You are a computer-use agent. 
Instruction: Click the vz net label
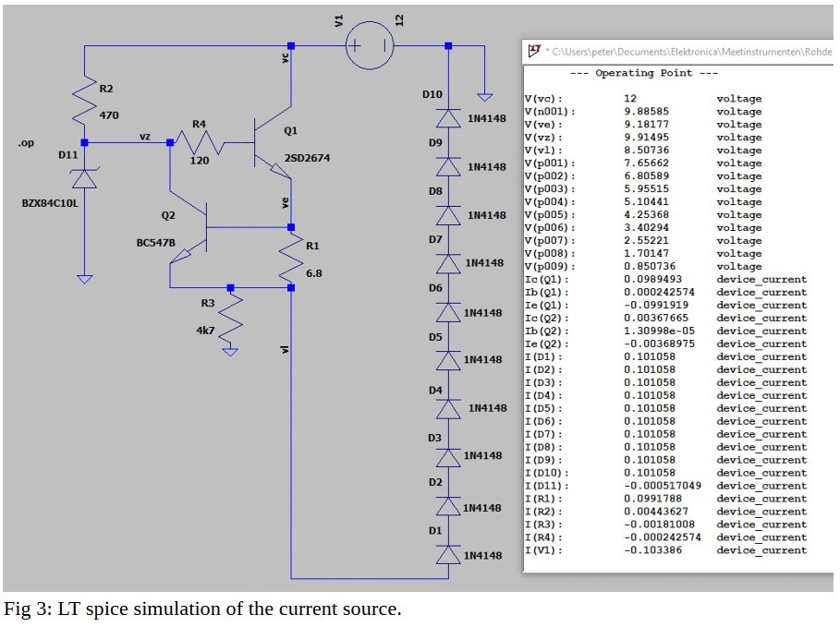[x=145, y=136]
